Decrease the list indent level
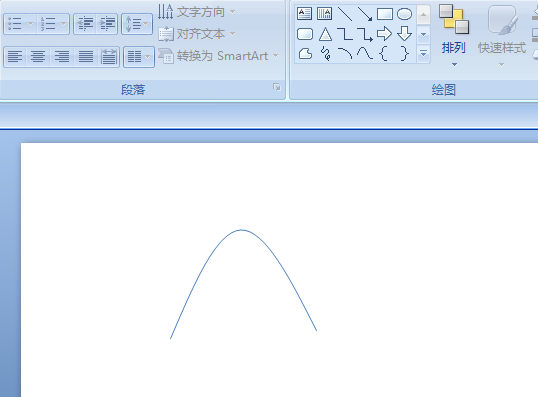Screen dimensions: 538x397 (85, 24)
